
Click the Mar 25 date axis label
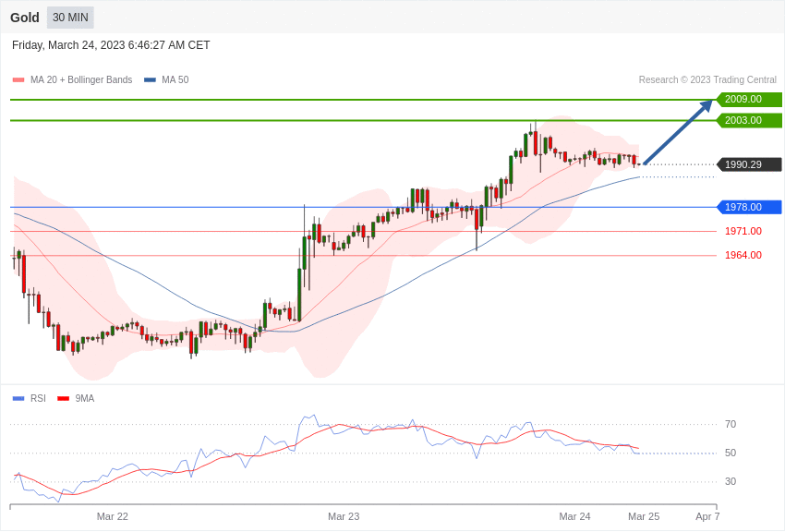[x=644, y=516]
